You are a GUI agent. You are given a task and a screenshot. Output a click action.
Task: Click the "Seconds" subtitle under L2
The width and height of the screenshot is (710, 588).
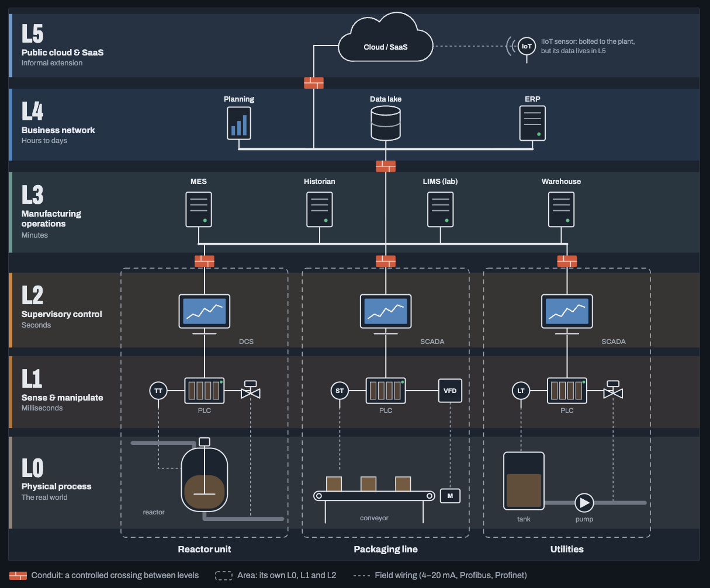point(36,325)
